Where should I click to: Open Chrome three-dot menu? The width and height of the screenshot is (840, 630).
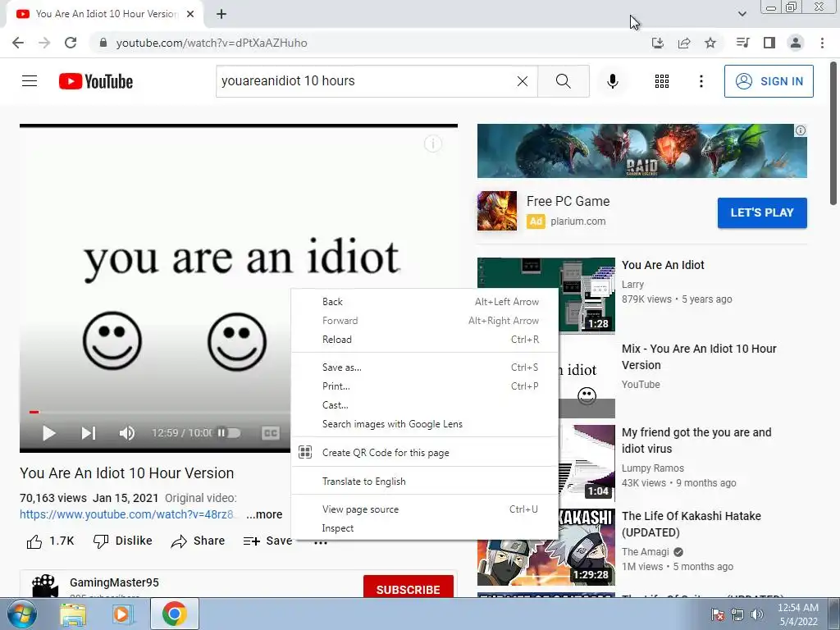822,43
